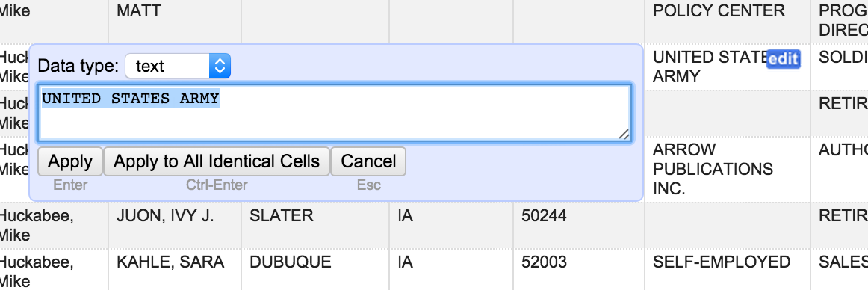Click the 52003 zip code cell
868x290 pixels.
click(x=578, y=270)
